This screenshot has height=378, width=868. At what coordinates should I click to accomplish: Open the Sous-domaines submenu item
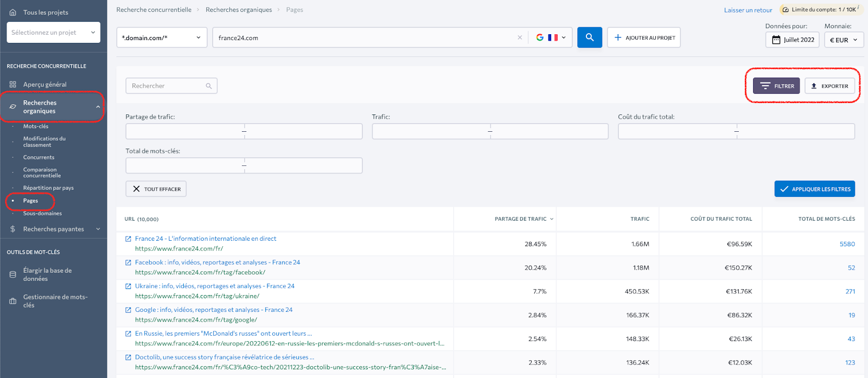click(x=42, y=213)
